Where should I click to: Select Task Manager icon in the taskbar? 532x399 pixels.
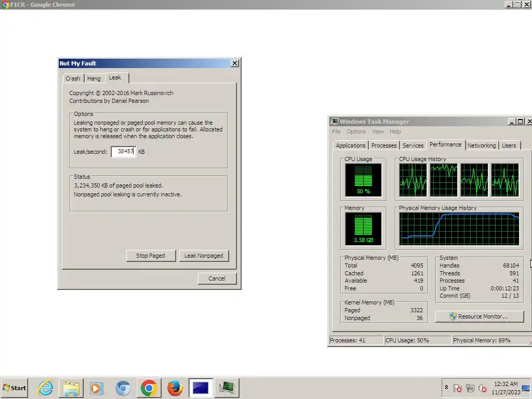[227, 388]
